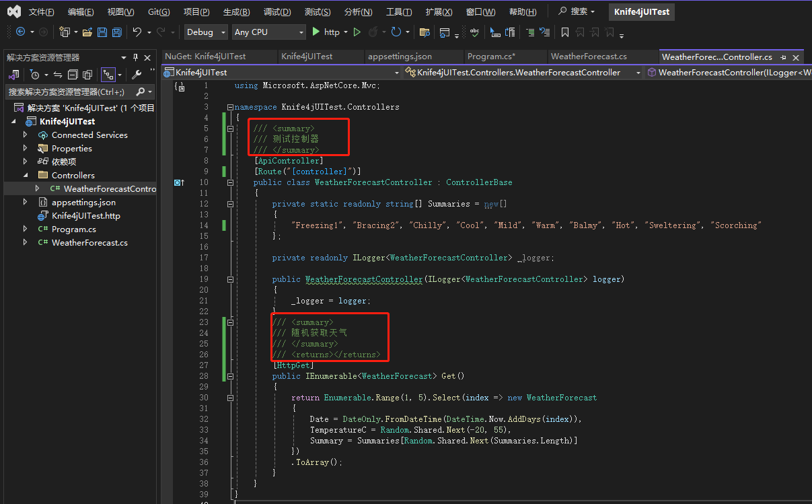Collapse the Controllers folder
Viewport: 812px width, 504px height.
coord(26,176)
